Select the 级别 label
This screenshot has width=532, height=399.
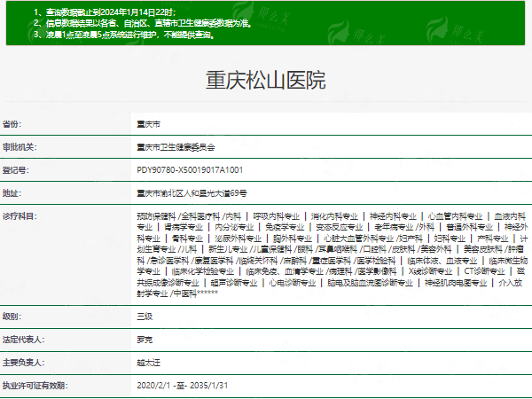click(12, 317)
